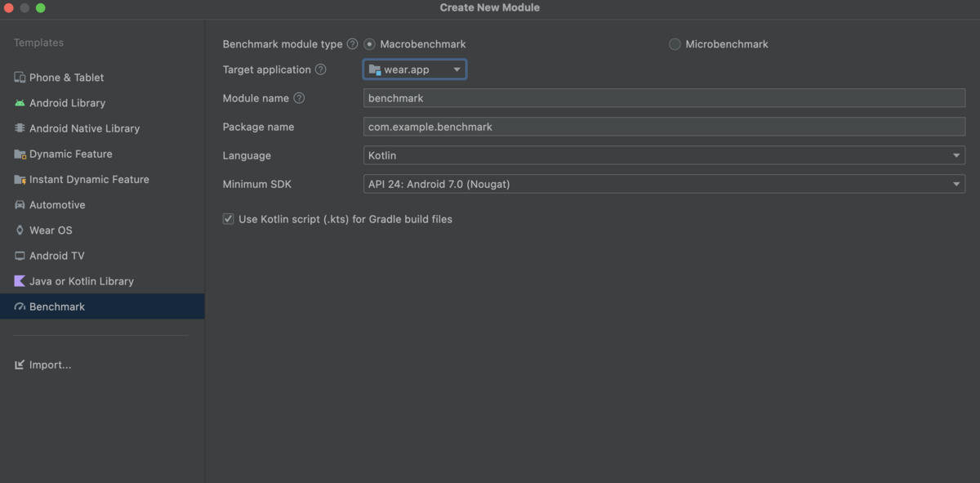The image size is (980, 483).
Task: Click the Android Native Library icon
Action: [x=20, y=128]
